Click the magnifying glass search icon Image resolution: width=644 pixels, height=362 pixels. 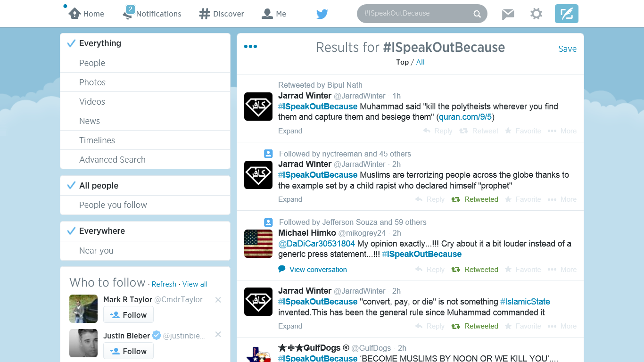pos(477,14)
